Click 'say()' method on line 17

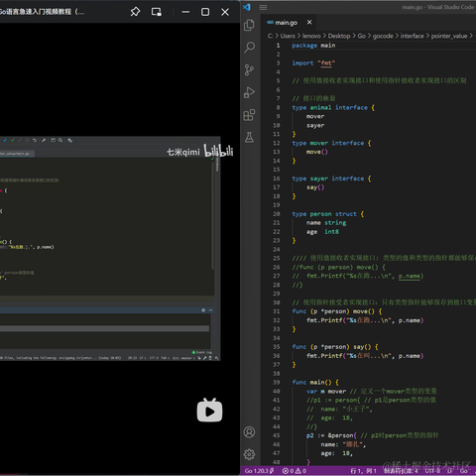(315, 187)
